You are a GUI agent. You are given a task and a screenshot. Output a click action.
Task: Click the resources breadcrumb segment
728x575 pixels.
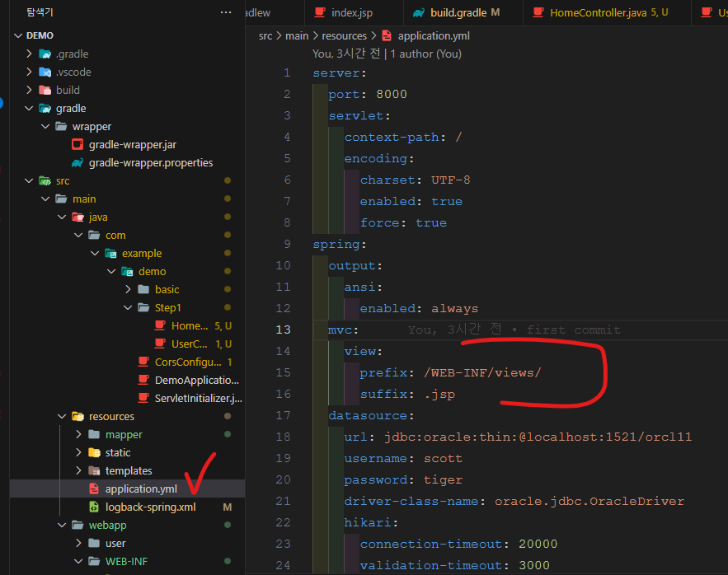[x=344, y=35]
